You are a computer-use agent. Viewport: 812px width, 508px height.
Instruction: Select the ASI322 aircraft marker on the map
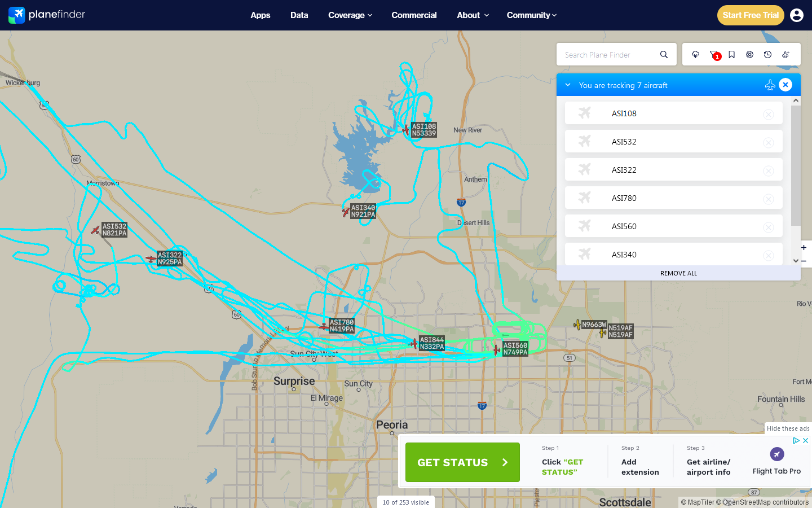151,259
